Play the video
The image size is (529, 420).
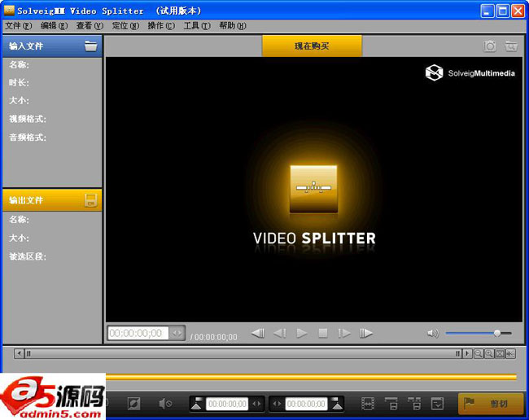point(301,333)
